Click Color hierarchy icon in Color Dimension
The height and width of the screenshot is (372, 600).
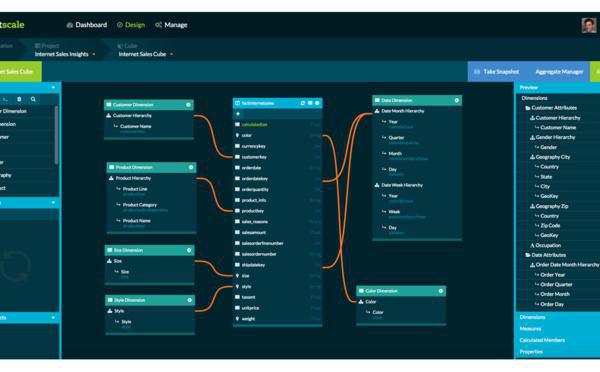click(x=361, y=302)
